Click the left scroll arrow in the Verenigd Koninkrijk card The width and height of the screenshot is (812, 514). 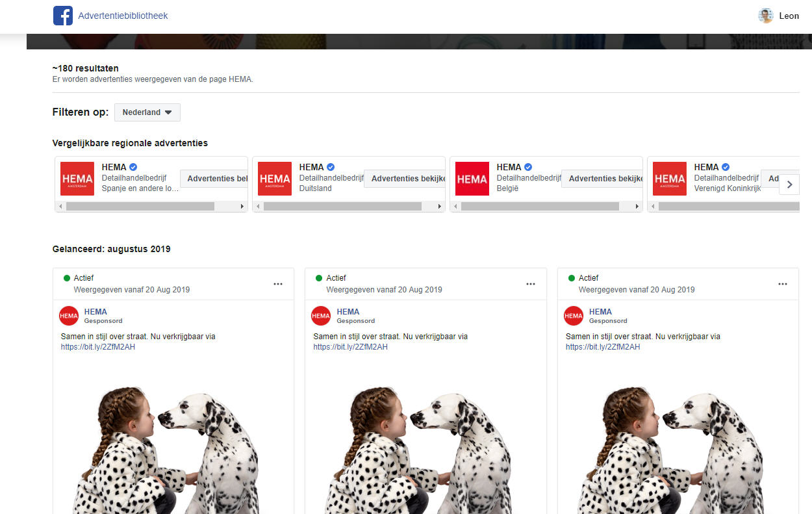click(x=653, y=206)
